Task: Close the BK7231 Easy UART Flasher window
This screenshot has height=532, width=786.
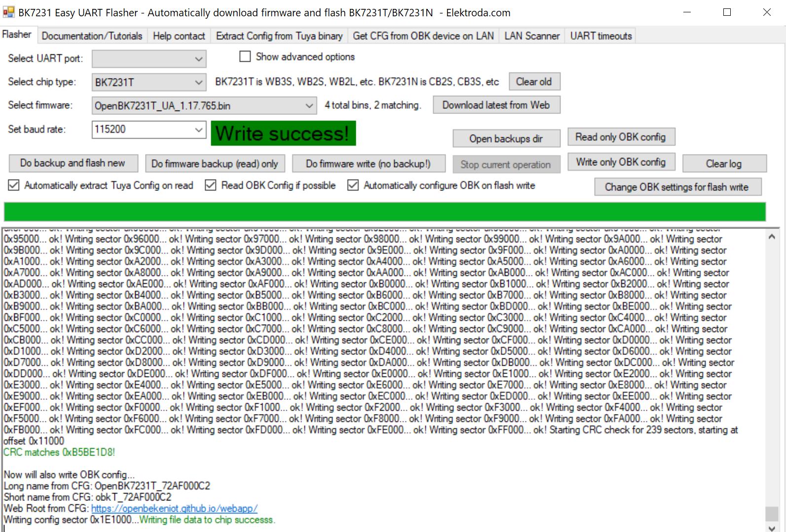Action: click(766, 12)
